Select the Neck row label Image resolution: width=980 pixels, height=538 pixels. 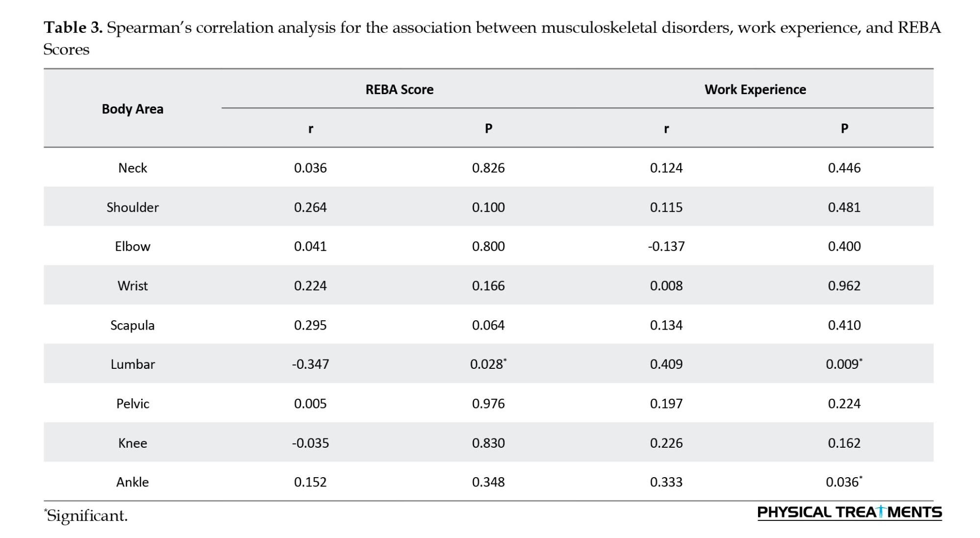(x=132, y=168)
